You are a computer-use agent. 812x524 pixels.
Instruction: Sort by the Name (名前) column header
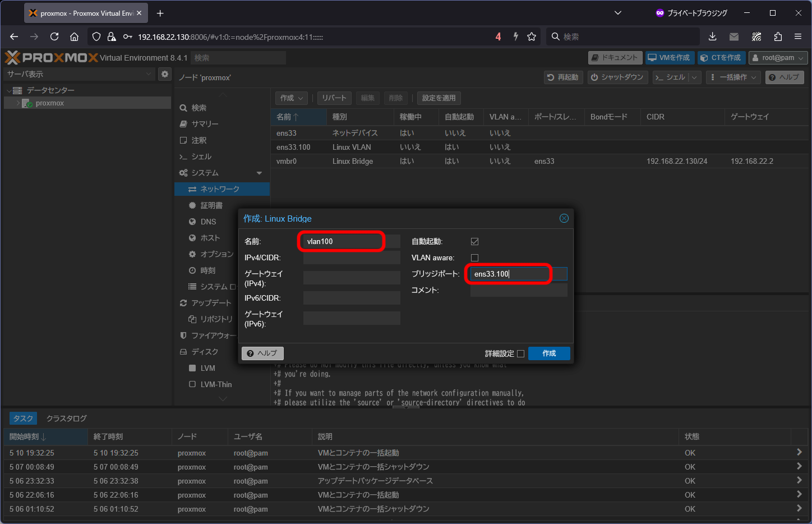[x=298, y=117]
